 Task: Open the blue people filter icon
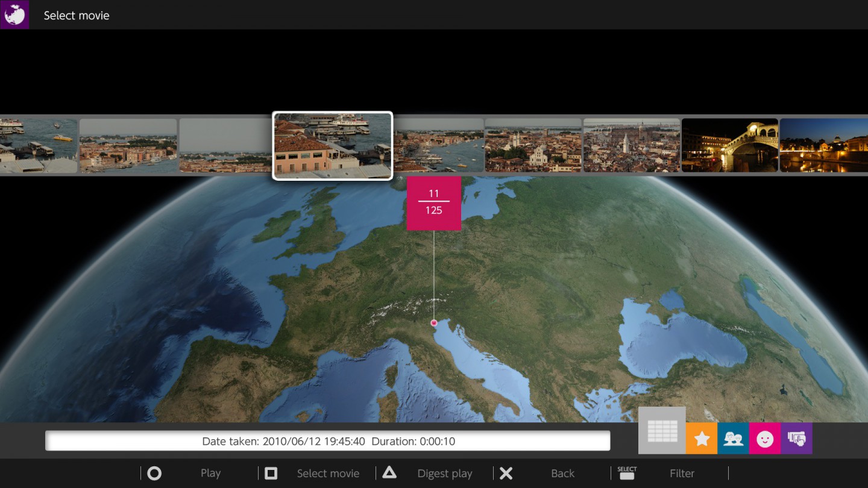(733, 439)
